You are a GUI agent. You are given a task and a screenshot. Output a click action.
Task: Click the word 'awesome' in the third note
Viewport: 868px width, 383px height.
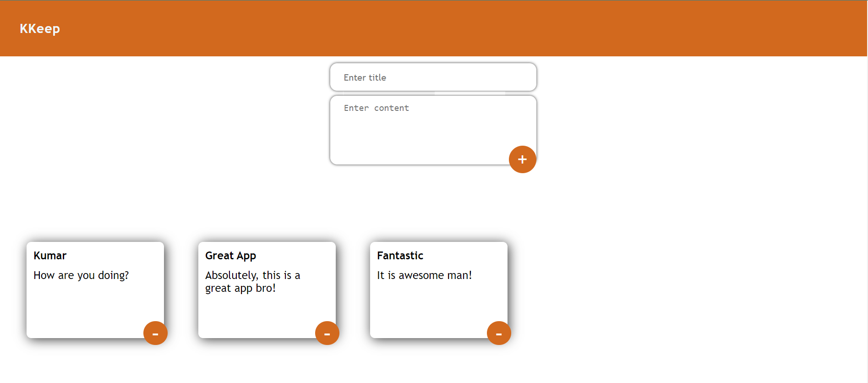coord(421,275)
